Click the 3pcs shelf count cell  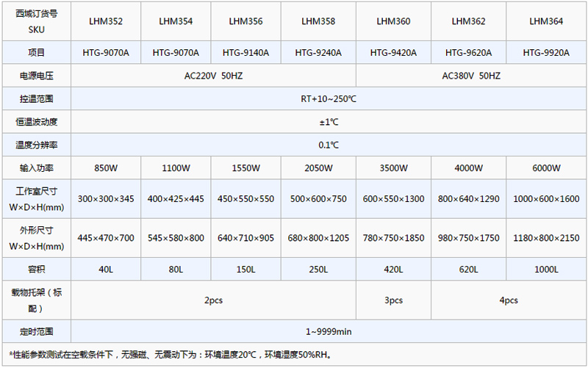point(393,300)
